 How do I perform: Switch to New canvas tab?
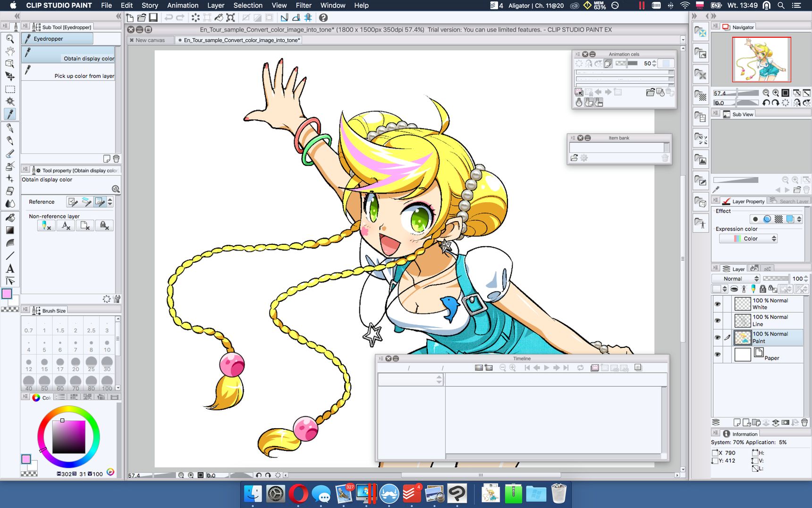pos(150,40)
